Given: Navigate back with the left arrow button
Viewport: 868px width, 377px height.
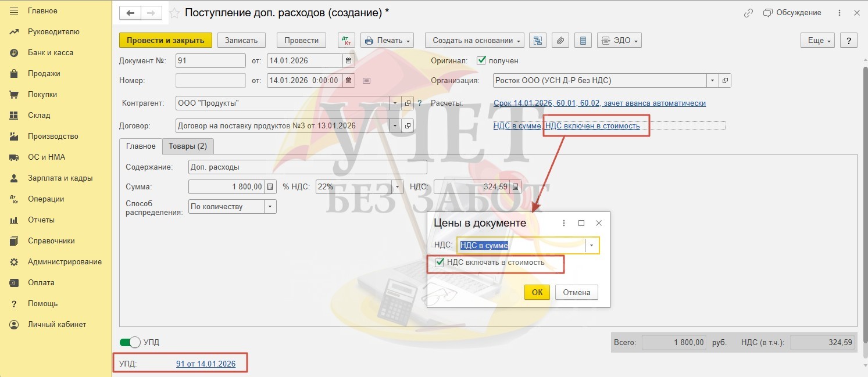Looking at the screenshot, I should (130, 13).
